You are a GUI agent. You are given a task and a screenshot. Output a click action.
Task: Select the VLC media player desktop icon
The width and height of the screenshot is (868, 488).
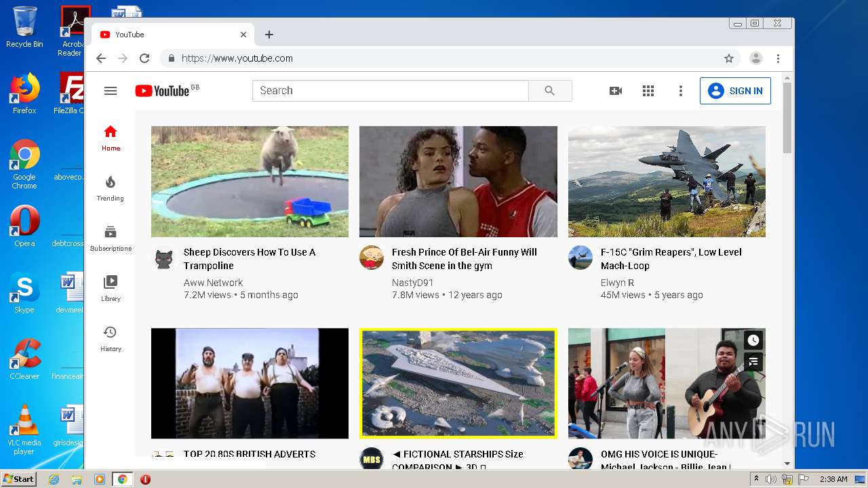coord(24,430)
